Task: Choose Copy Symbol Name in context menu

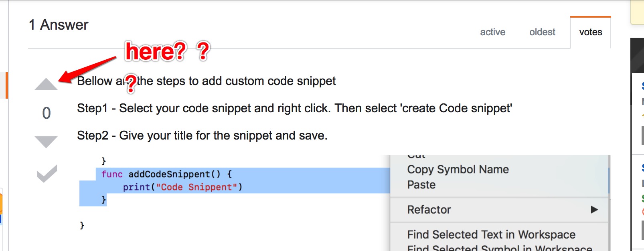Action: (458, 170)
